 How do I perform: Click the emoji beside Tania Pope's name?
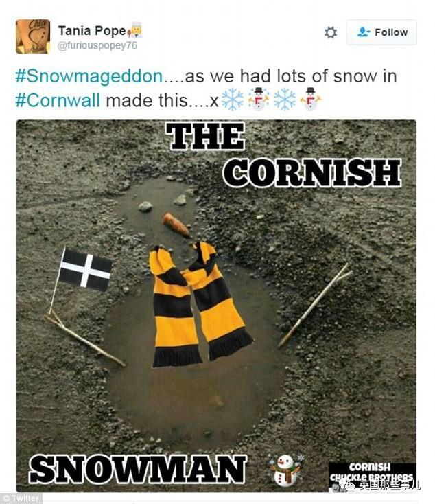[135, 30]
